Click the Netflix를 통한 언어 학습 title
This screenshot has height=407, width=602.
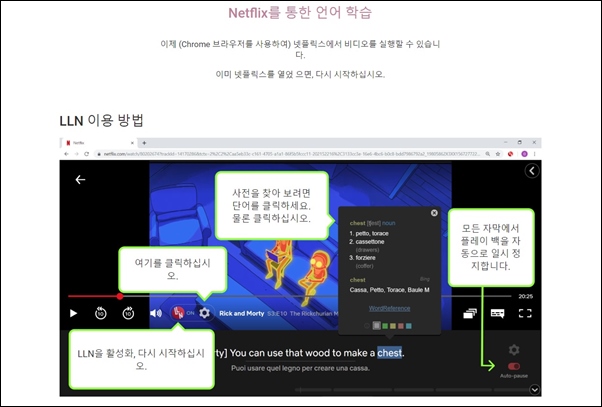coord(300,13)
